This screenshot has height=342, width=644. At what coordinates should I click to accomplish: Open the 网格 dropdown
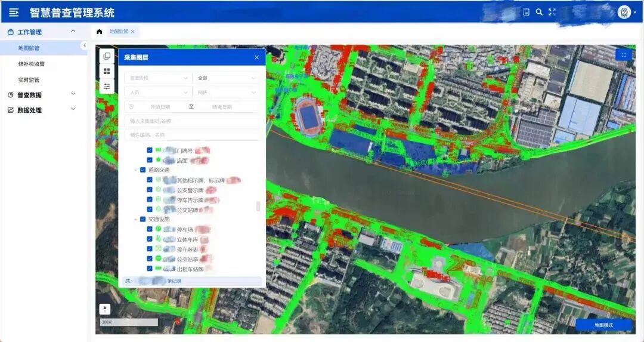pyautogui.click(x=227, y=93)
